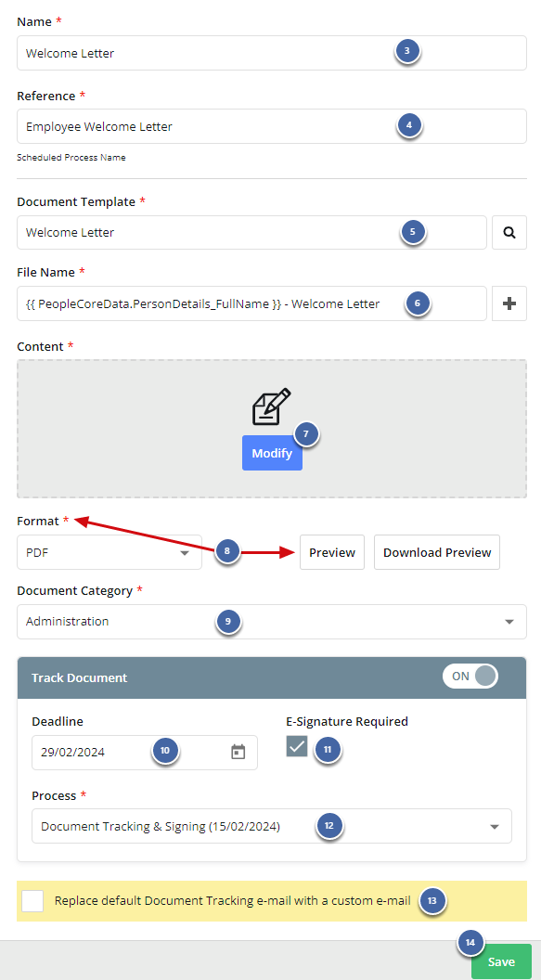Screen dimensions: 541x980
Task: Open the Deadline calendar picker icon
Action: tap(238, 752)
